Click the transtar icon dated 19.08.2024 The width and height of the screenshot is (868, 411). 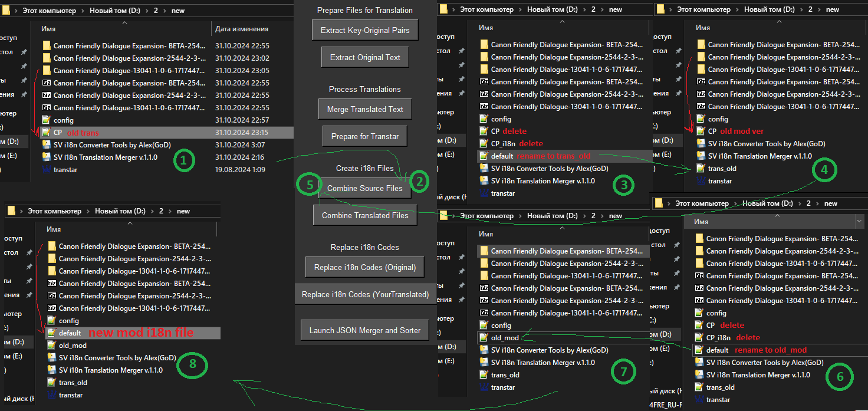click(47, 170)
